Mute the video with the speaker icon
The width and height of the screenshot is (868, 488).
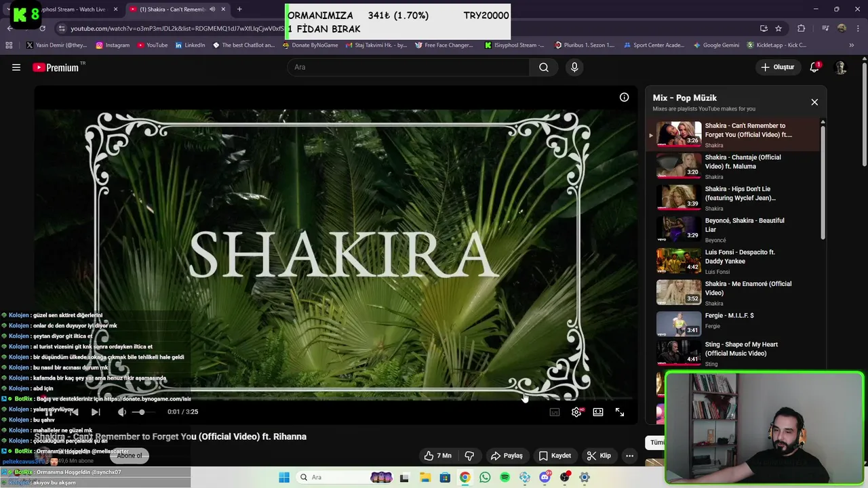tap(121, 411)
